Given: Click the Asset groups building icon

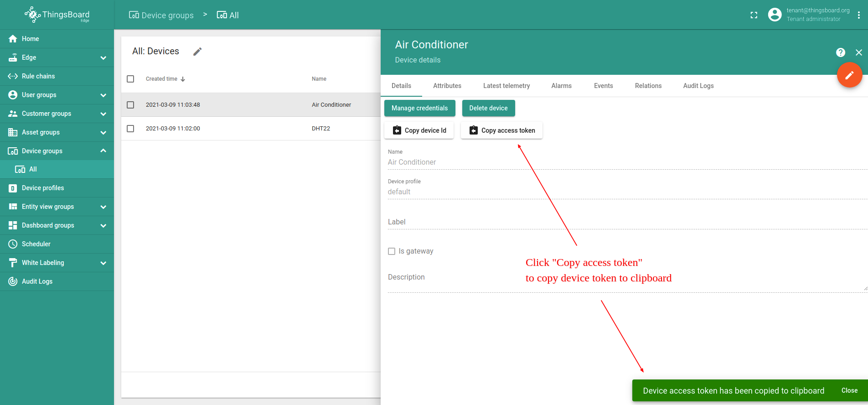Looking at the screenshot, I should [x=13, y=132].
